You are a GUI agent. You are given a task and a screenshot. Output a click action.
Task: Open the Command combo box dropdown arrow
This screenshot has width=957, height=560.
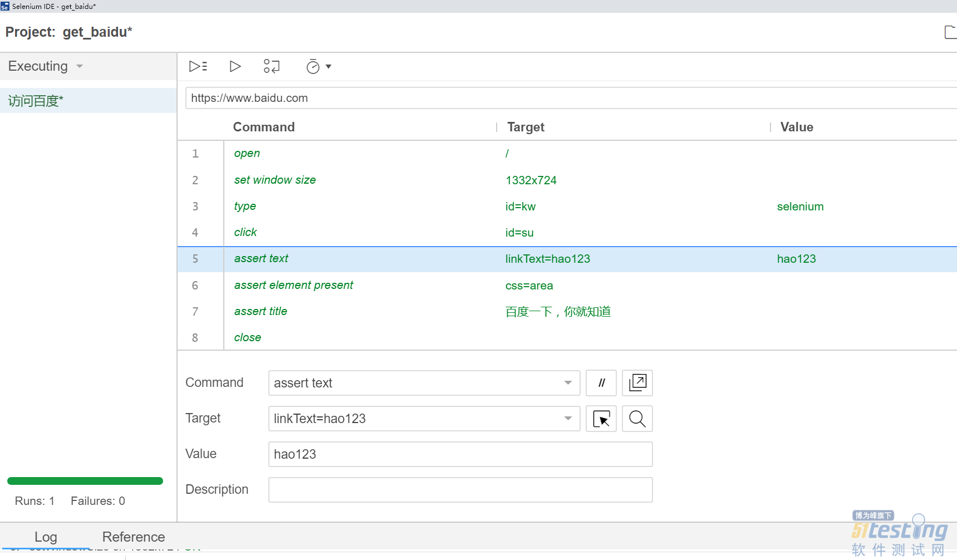pos(568,383)
